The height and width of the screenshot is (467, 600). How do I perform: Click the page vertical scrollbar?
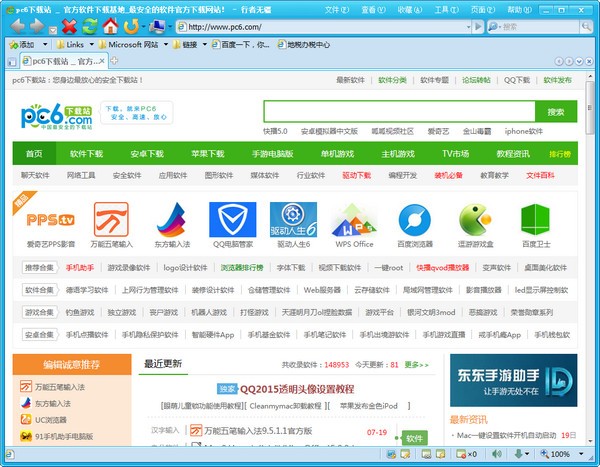pos(592,250)
